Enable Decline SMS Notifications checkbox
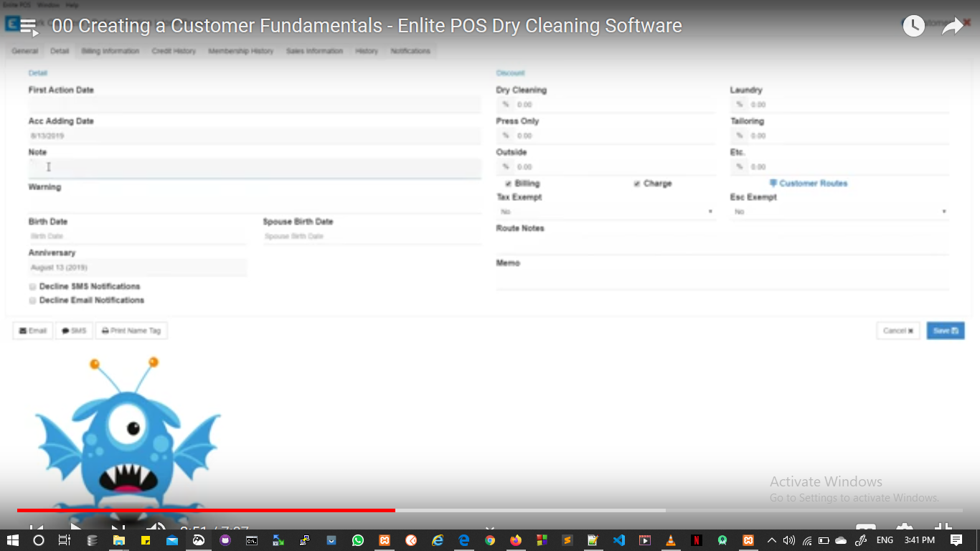 click(32, 287)
